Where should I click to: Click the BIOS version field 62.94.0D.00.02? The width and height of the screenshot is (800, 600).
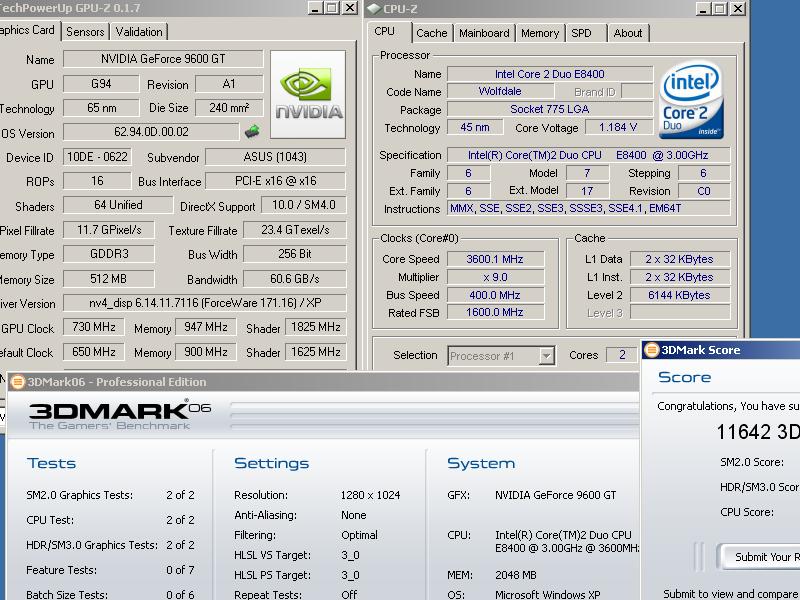point(151,132)
